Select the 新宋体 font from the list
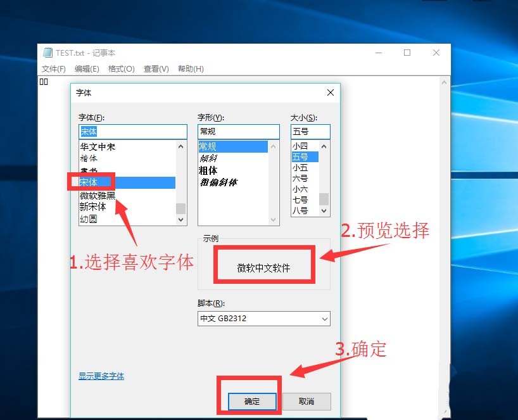The height and width of the screenshot is (420, 518). pyautogui.click(x=93, y=207)
